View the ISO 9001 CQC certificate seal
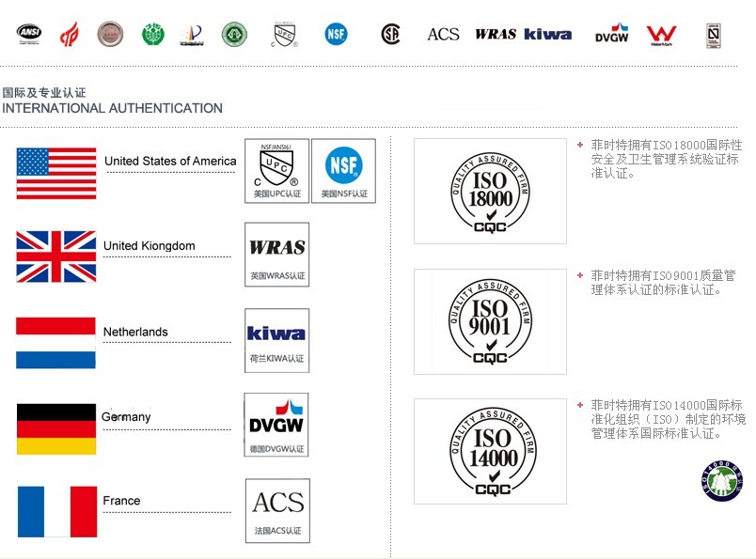Image resolution: width=756 pixels, height=559 pixels. pos(490,321)
